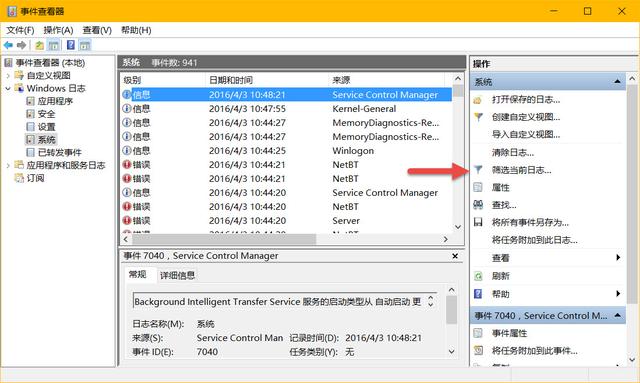The width and height of the screenshot is (640, 383).
Task: Click 筛选当前日志... action
Action: pos(522,170)
